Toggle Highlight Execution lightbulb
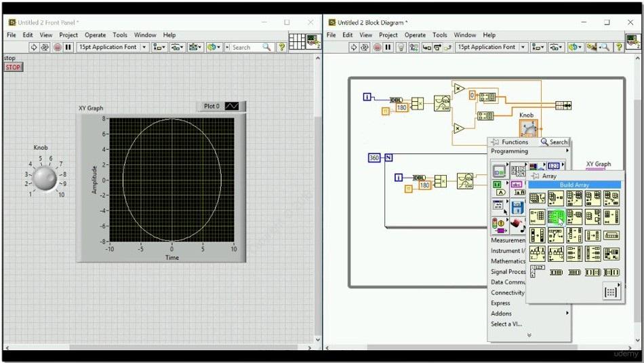 click(401, 47)
